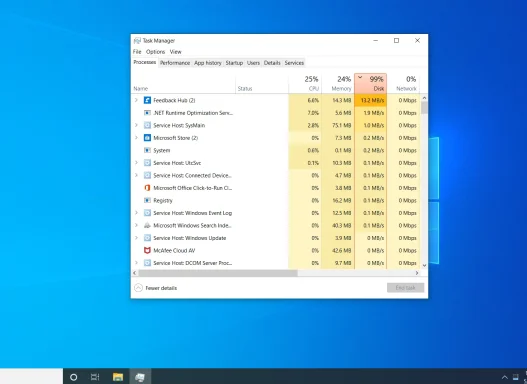
Task: Expand the Feedback Hub (2) process group
Action: (x=136, y=100)
